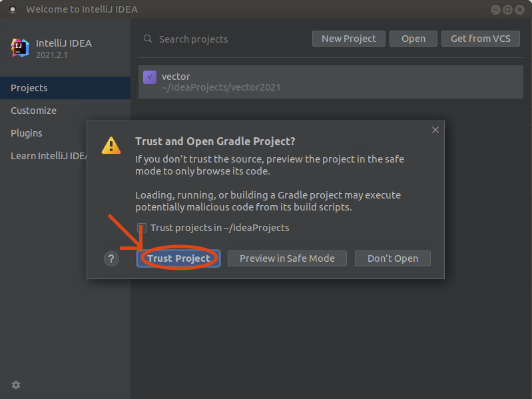
Task: Click the IntelliJ IDEA logo
Action: click(20, 48)
